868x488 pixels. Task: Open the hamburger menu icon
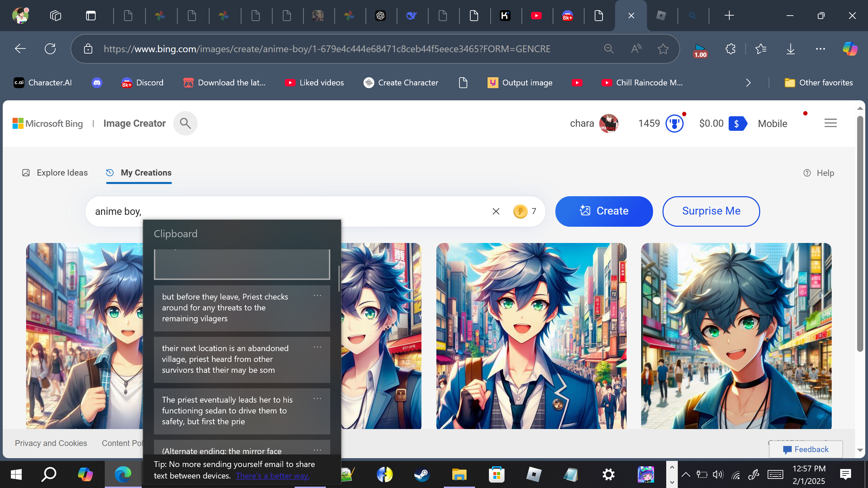coord(830,123)
